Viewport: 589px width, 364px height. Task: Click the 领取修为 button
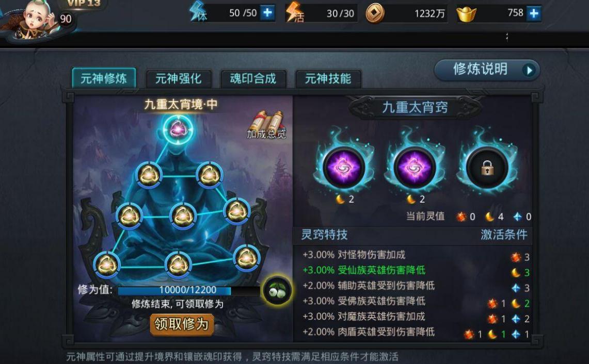[182, 324]
